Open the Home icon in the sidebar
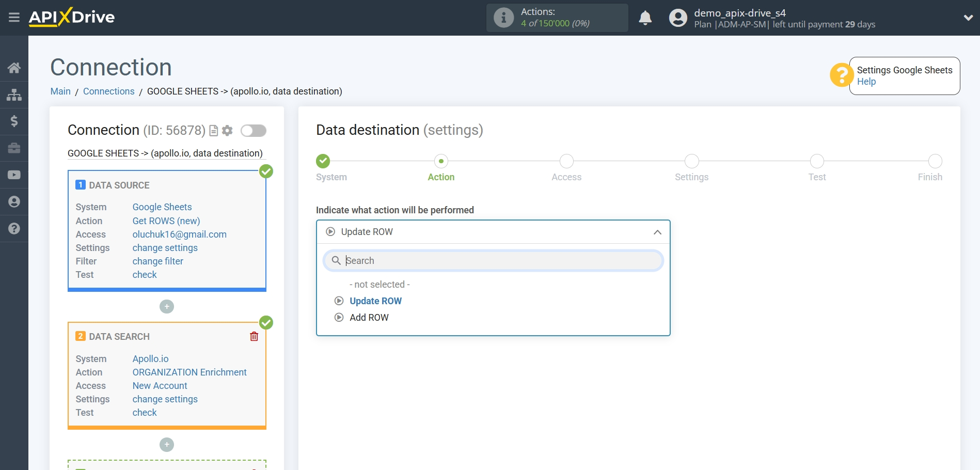The width and height of the screenshot is (980, 470). (14, 68)
